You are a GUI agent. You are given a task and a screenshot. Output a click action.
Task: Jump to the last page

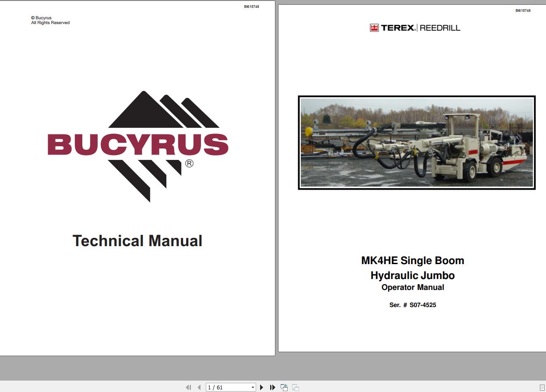click(272, 387)
